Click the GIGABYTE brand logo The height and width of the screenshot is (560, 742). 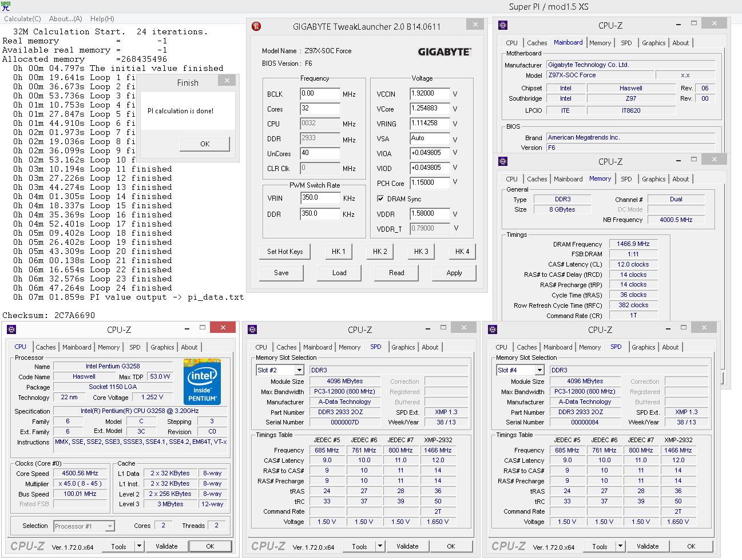tap(444, 52)
